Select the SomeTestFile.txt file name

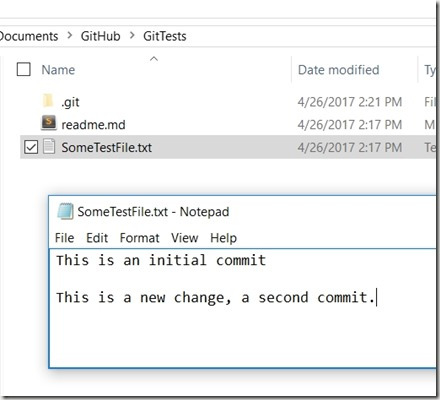106,147
